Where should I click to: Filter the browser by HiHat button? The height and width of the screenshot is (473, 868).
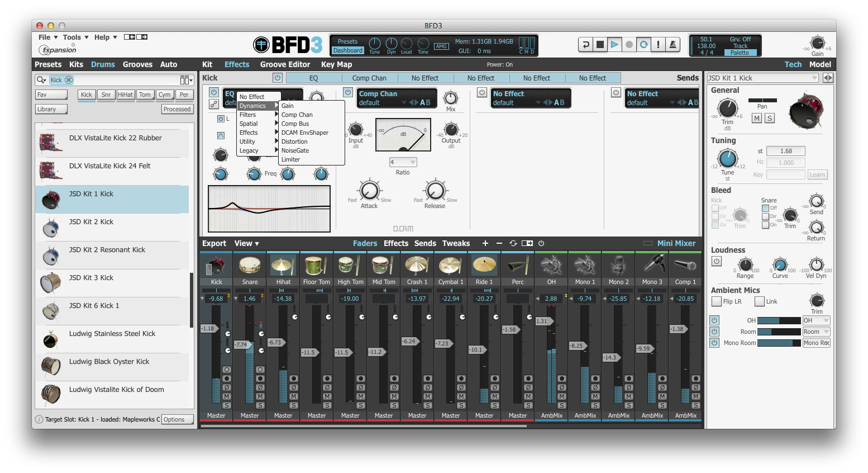tap(125, 94)
